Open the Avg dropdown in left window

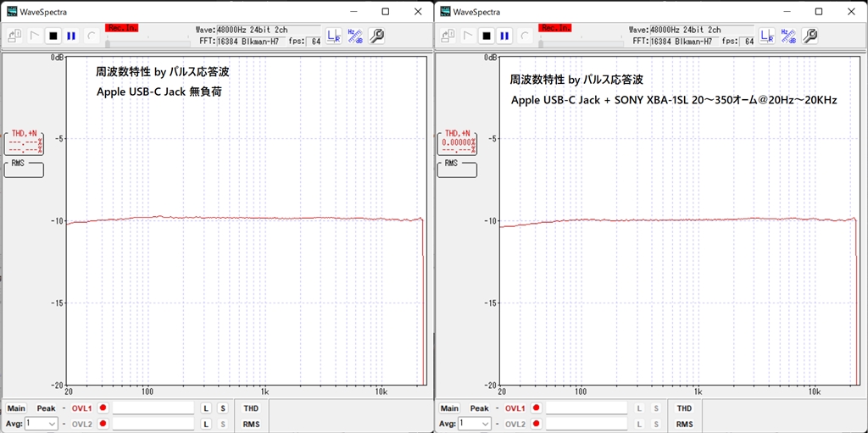point(41,424)
